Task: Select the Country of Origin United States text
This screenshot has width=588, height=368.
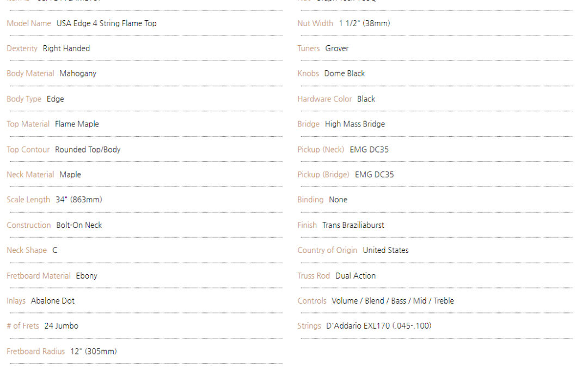Action: coord(386,250)
